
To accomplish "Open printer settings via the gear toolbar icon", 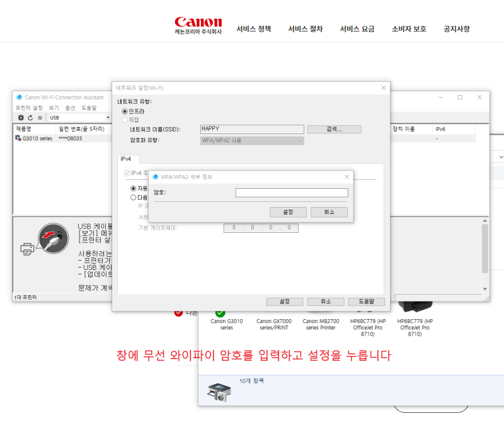I will tap(20, 117).
